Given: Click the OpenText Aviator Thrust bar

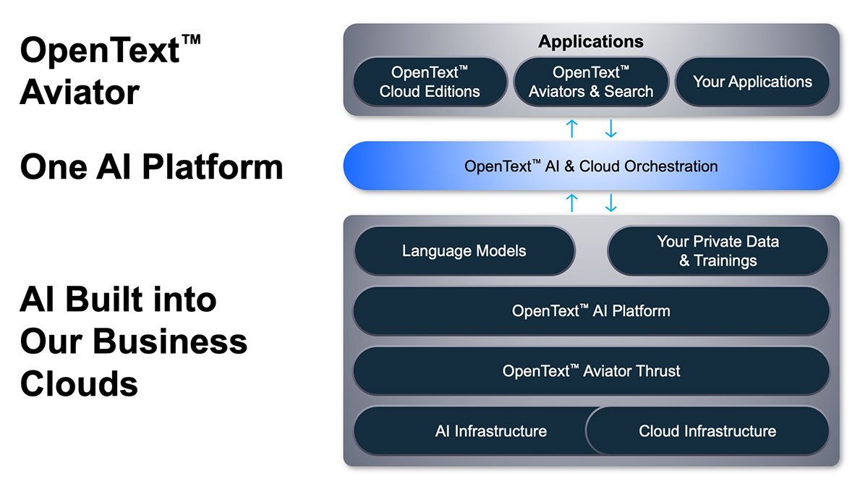Looking at the screenshot, I should [591, 371].
